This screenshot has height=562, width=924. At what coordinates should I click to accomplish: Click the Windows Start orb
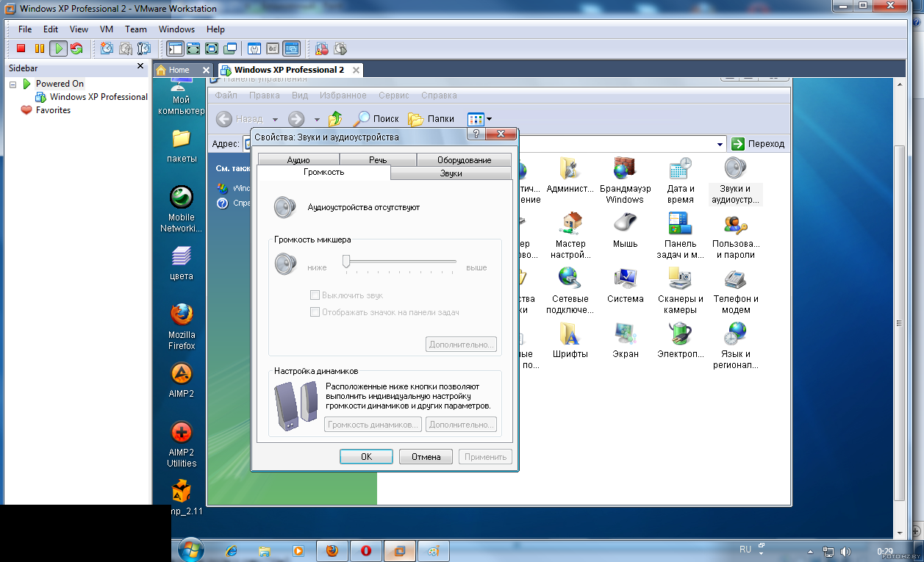pyautogui.click(x=191, y=550)
